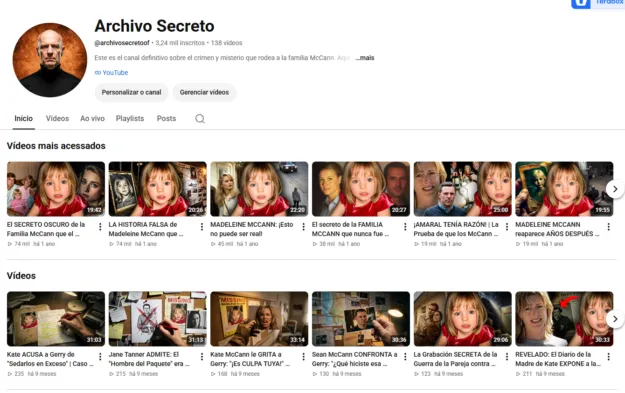This screenshot has height=393, width=625.
Task: Open the Posts tab
Action: point(166,118)
